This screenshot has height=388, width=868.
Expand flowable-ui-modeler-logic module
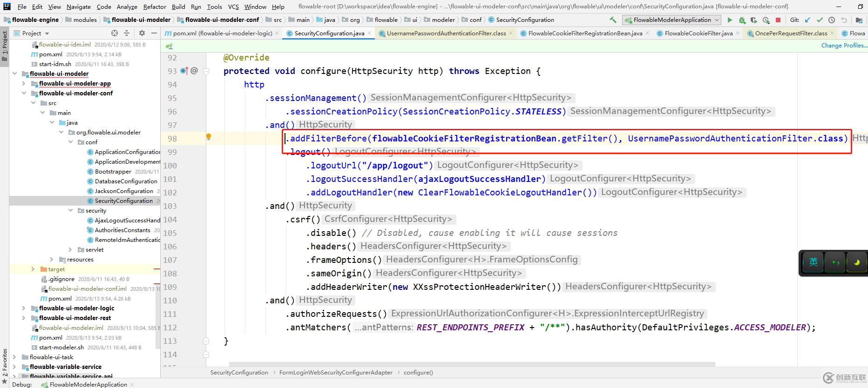pyautogui.click(x=24, y=308)
